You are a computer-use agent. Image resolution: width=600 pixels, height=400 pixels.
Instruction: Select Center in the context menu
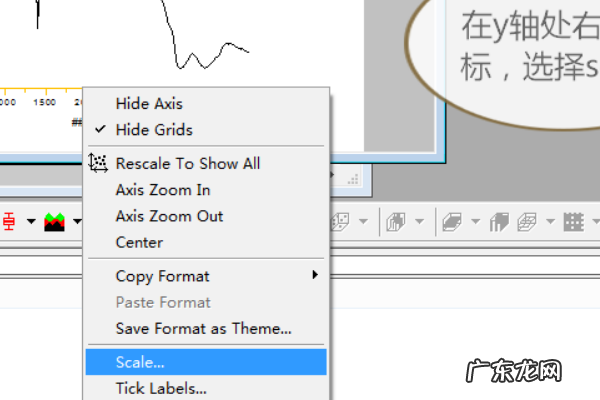[x=139, y=242]
